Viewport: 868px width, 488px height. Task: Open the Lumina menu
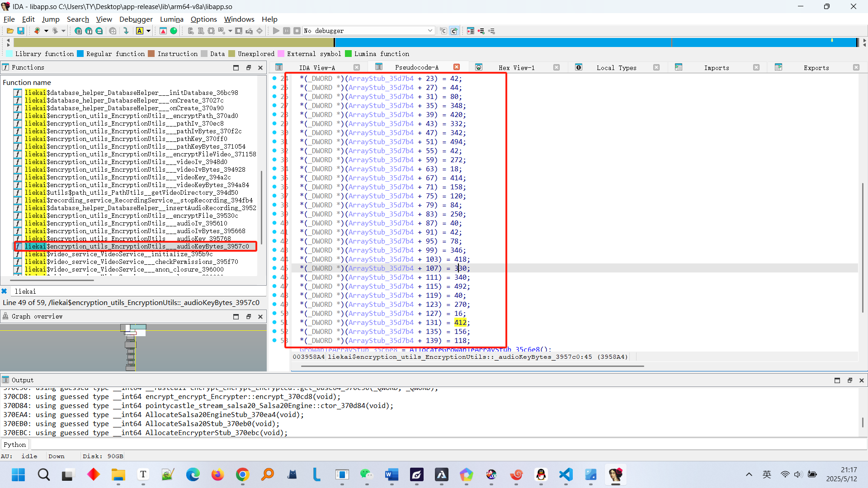pos(171,19)
